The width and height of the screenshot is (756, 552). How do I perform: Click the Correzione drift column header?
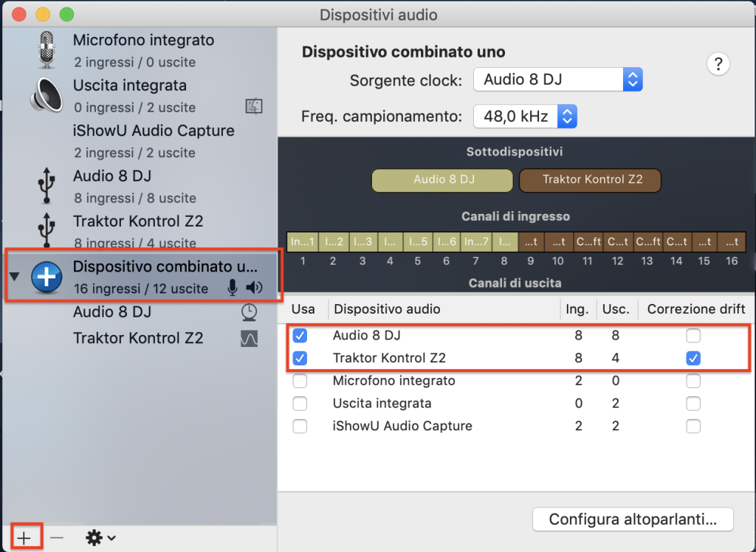(695, 309)
